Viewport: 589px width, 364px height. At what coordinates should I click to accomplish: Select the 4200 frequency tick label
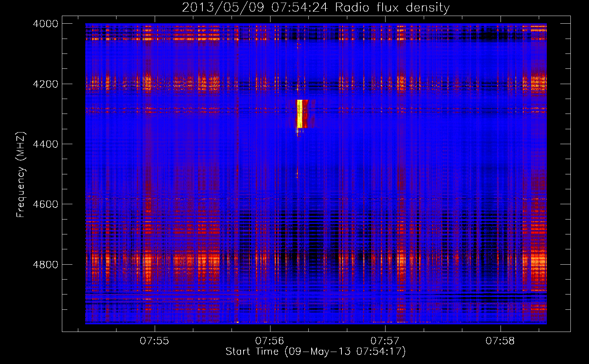coord(46,84)
